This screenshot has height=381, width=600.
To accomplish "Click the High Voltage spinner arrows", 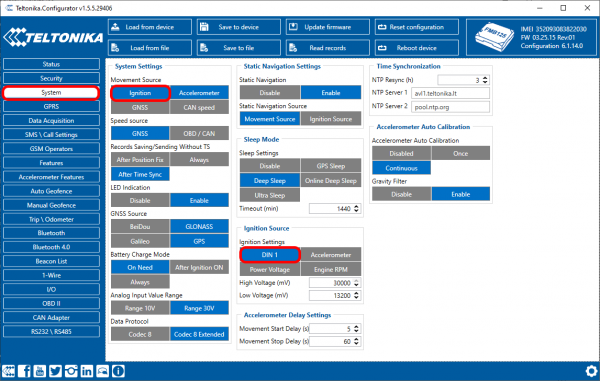I will tap(356, 283).
